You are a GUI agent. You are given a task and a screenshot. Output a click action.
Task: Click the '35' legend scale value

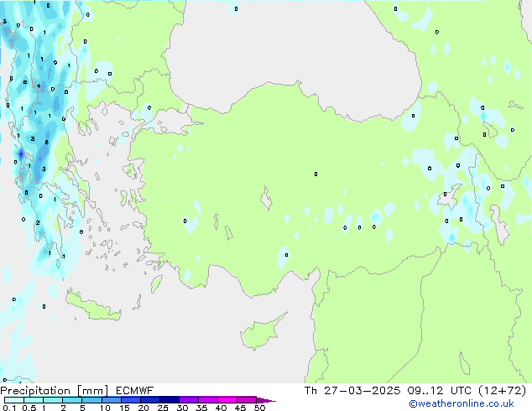(201, 408)
